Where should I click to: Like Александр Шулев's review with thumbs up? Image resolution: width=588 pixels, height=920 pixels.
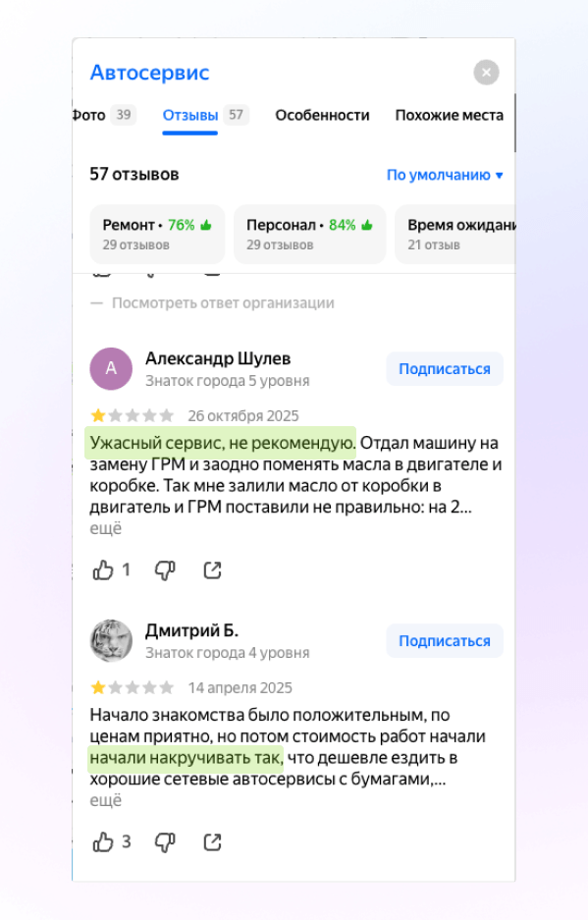pos(103,569)
